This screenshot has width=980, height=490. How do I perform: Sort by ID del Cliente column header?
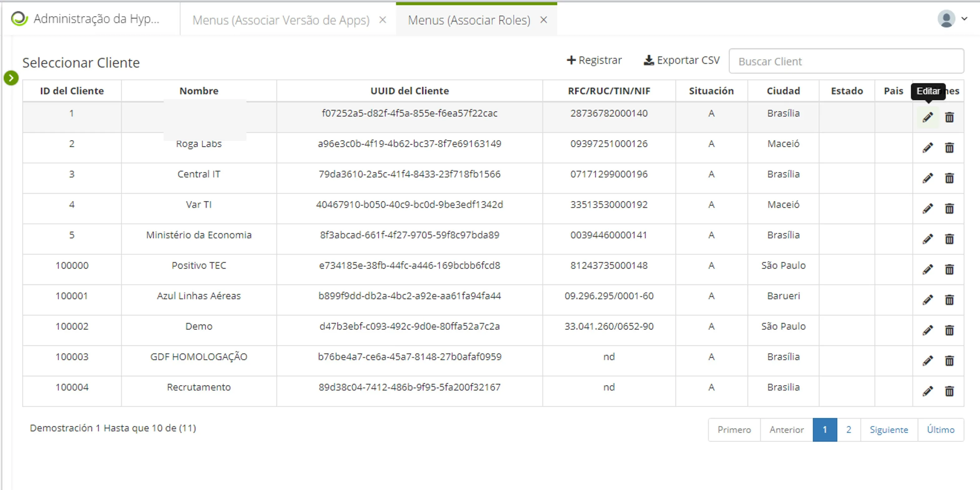(x=72, y=91)
